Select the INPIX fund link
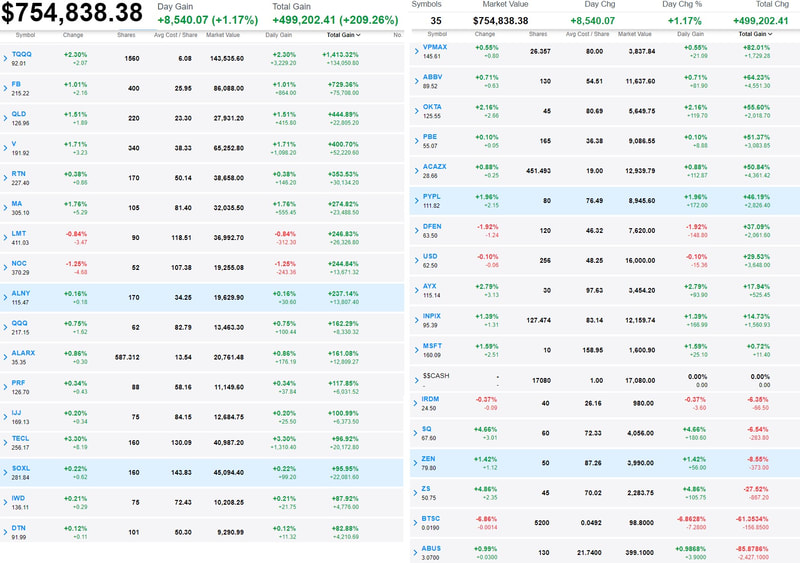The image size is (800, 563). click(x=432, y=316)
